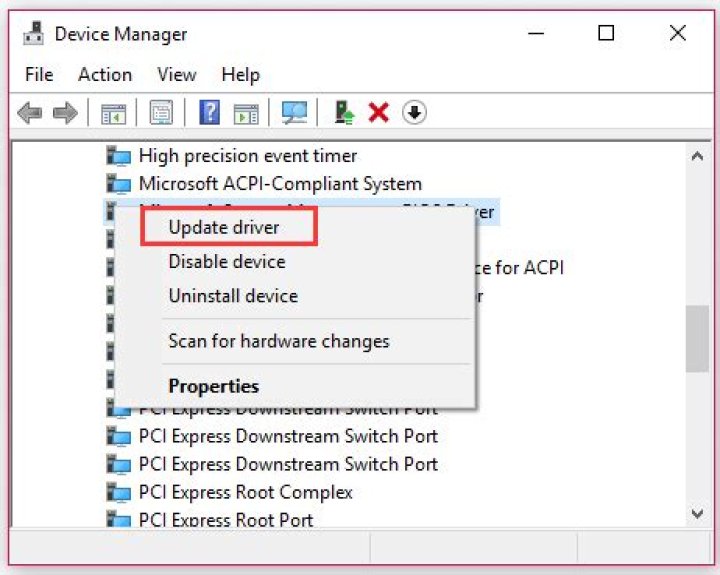Click the Scan for hardware changes monitor icon
The image size is (720, 575).
point(294,113)
